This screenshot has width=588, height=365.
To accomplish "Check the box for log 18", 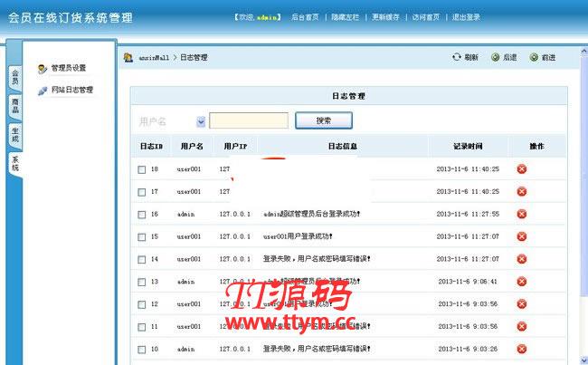I will click(x=142, y=169).
